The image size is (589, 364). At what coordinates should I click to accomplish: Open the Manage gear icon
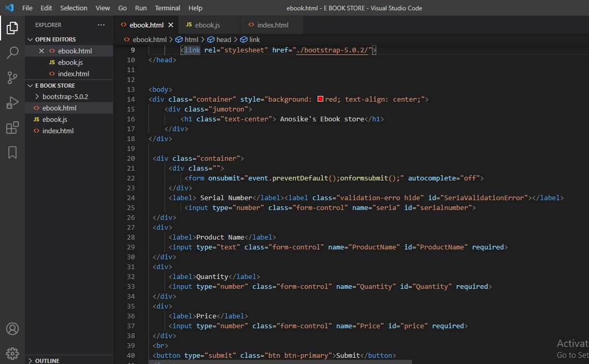12,354
